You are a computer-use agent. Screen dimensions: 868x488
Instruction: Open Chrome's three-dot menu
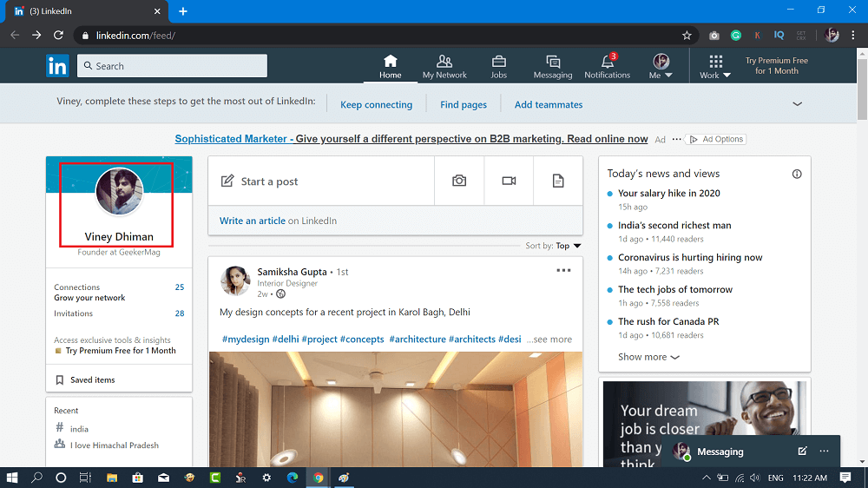tap(853, 35)
